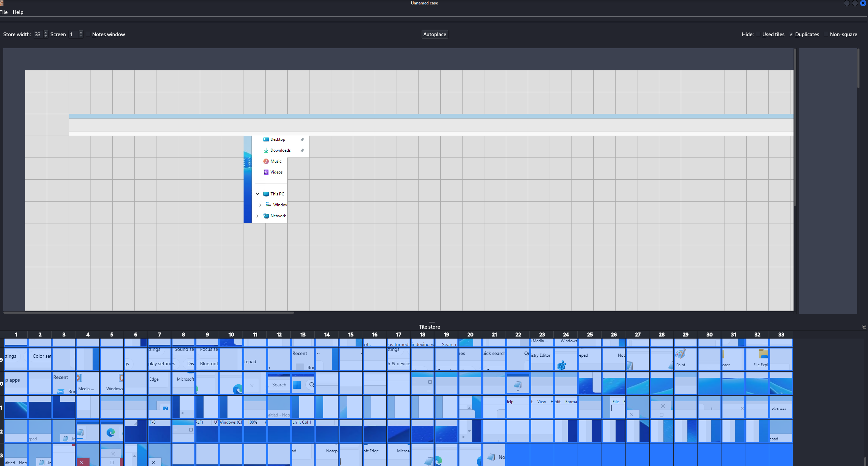Select the plus sign tile in column 30
The image size is (868, 466).
[x=709, y=407]
